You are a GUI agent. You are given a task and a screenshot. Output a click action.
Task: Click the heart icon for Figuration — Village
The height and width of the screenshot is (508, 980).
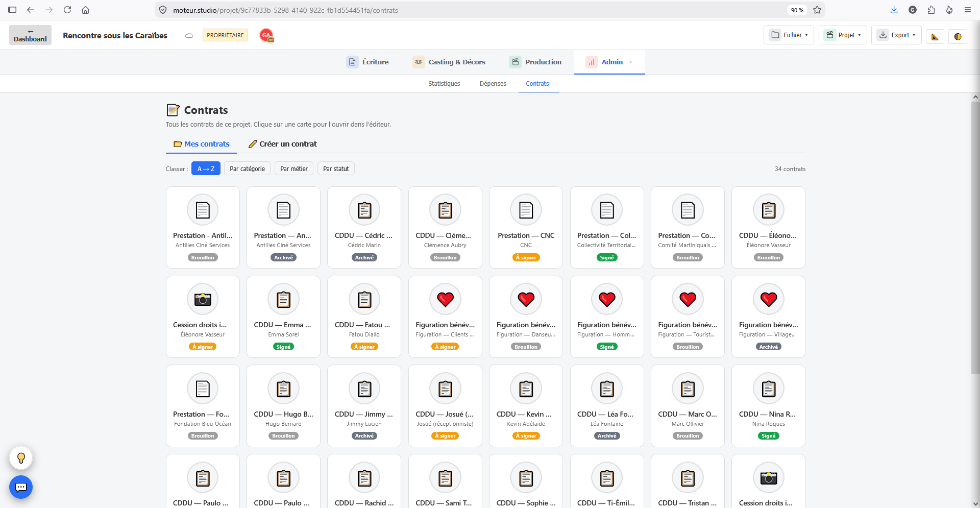769,299
